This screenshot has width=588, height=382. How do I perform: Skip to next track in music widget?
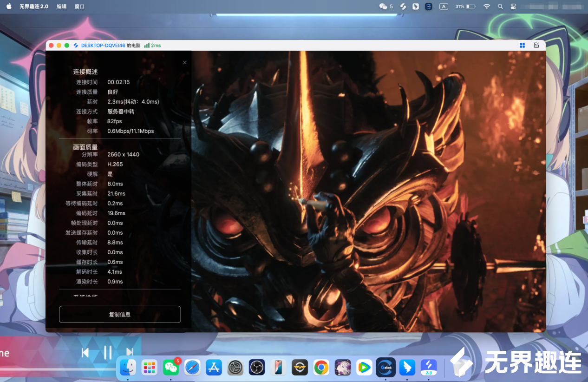(x=130, y=353)
